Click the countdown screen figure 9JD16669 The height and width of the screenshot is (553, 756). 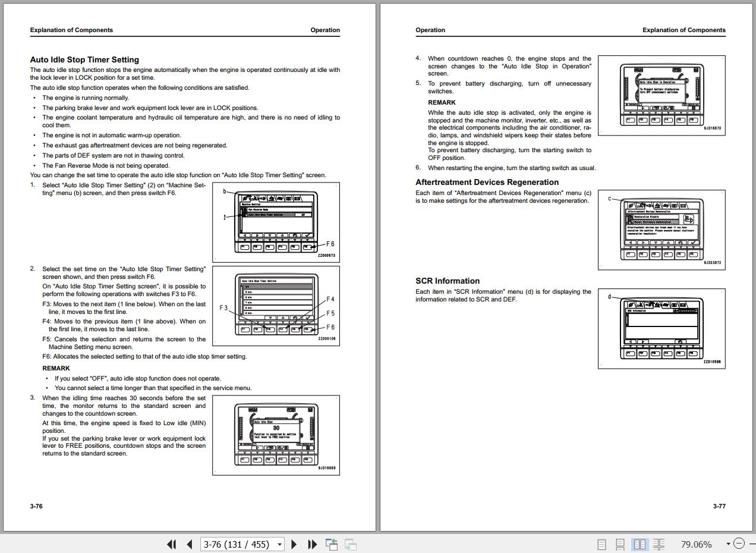pyautogui.click(x=276, y=435)
